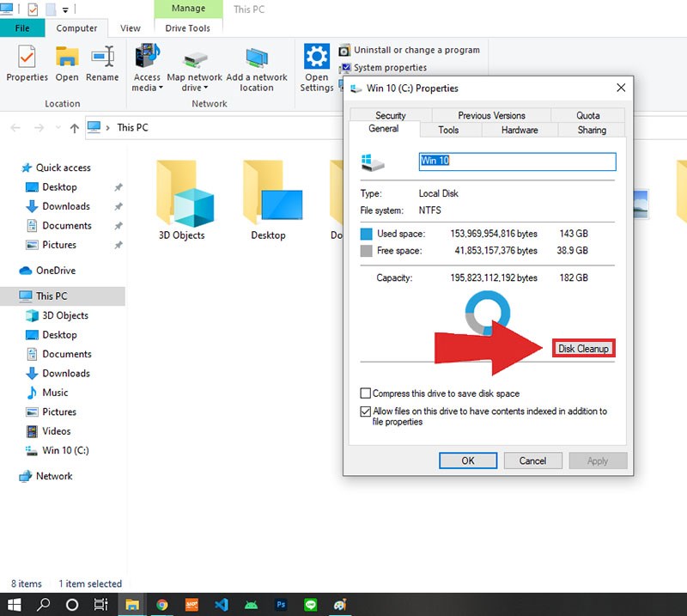Click the Disk Cleanup button

tap(584, 348)
